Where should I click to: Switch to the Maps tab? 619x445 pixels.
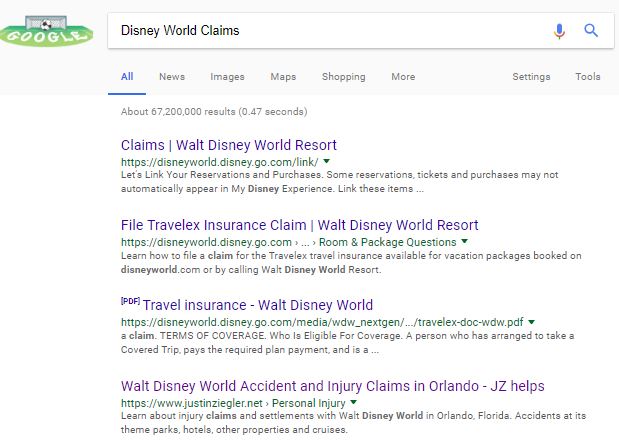click(283, 77)
